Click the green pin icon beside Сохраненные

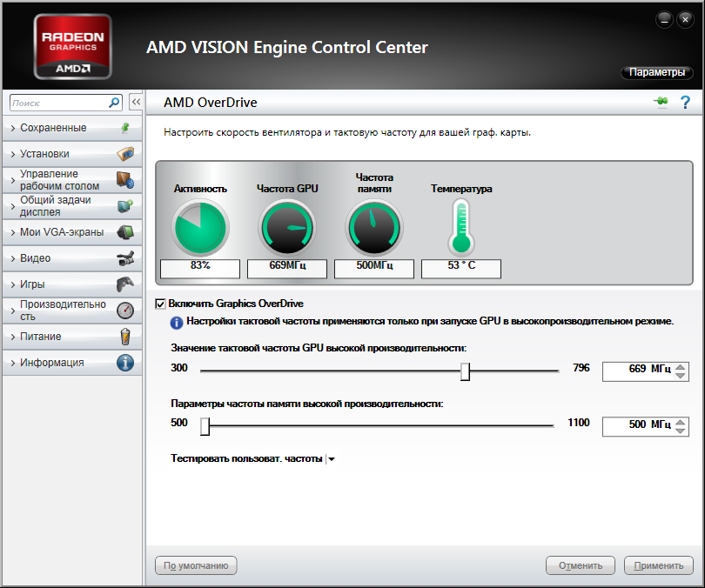point(125,128)
